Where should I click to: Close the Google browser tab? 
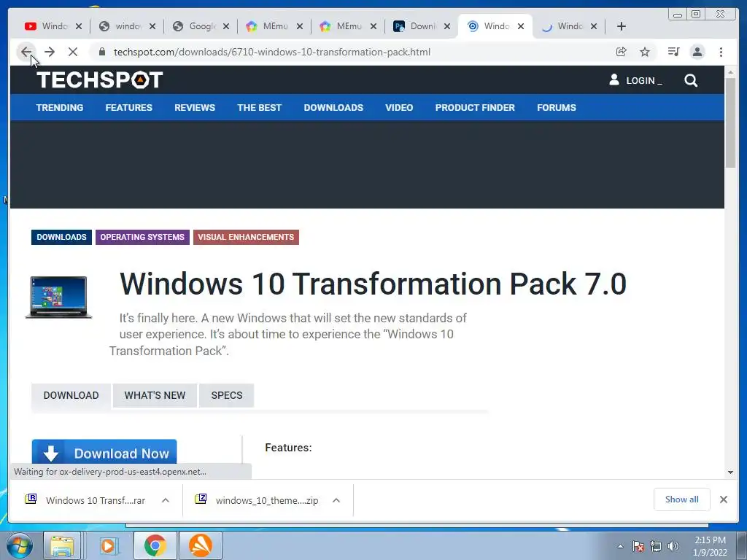(226, 26)
